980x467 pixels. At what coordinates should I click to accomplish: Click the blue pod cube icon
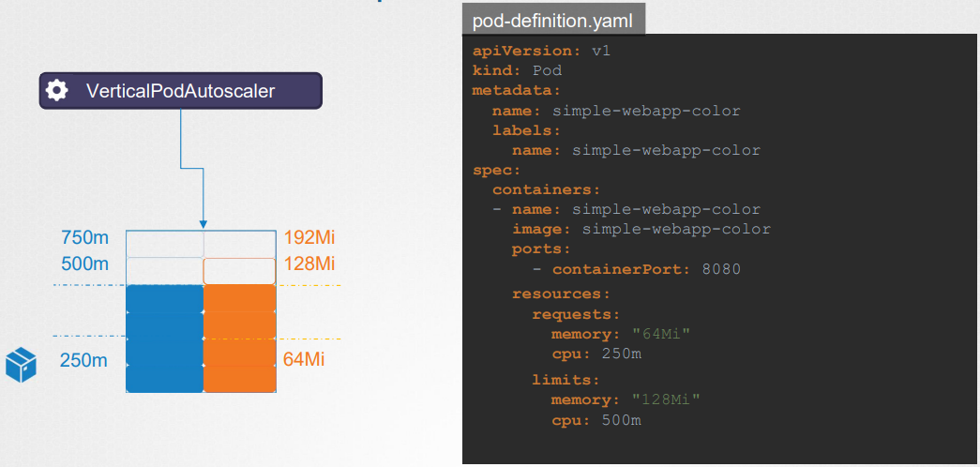22,365
